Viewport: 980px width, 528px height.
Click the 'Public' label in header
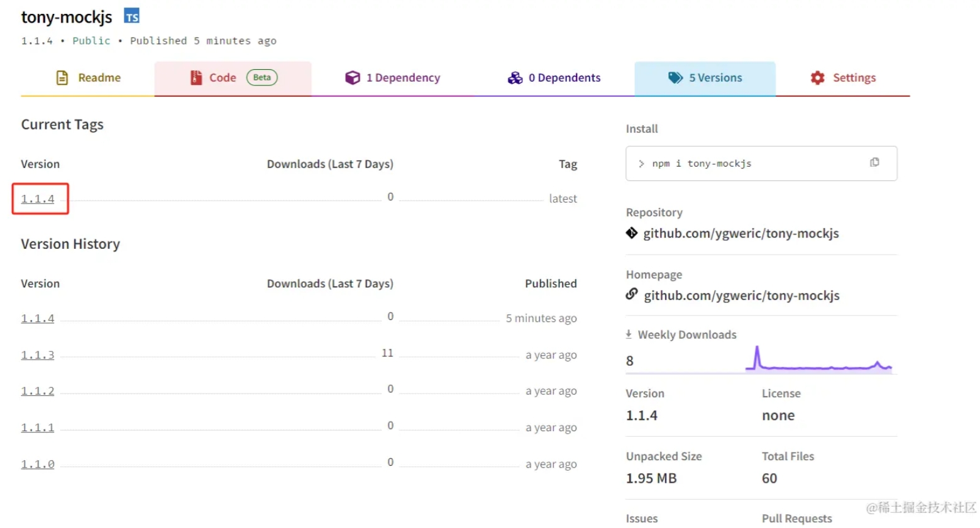91,41
